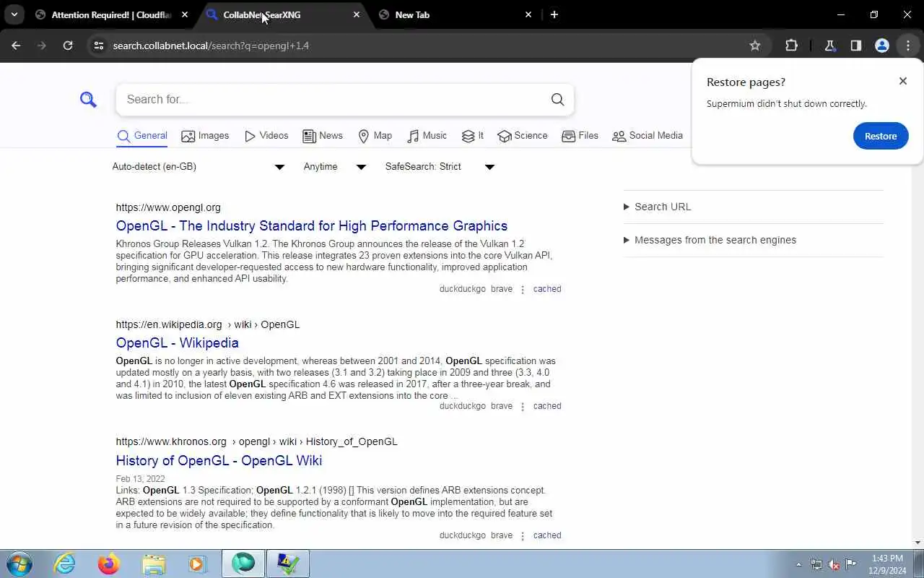924x578 pixels.
Task: Open language Auto-detect dropdown
Action: (199, 167)
